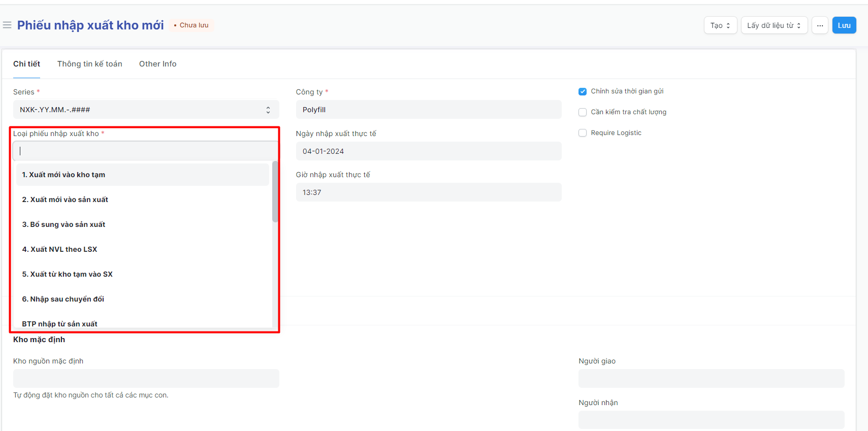Click the hamburger sidebar toggle icon

[x=7, y=25]
